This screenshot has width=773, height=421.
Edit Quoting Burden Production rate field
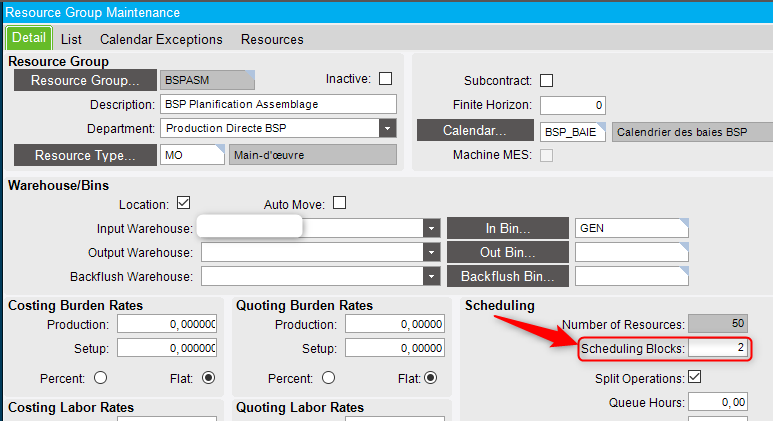(x=395, y=324)
